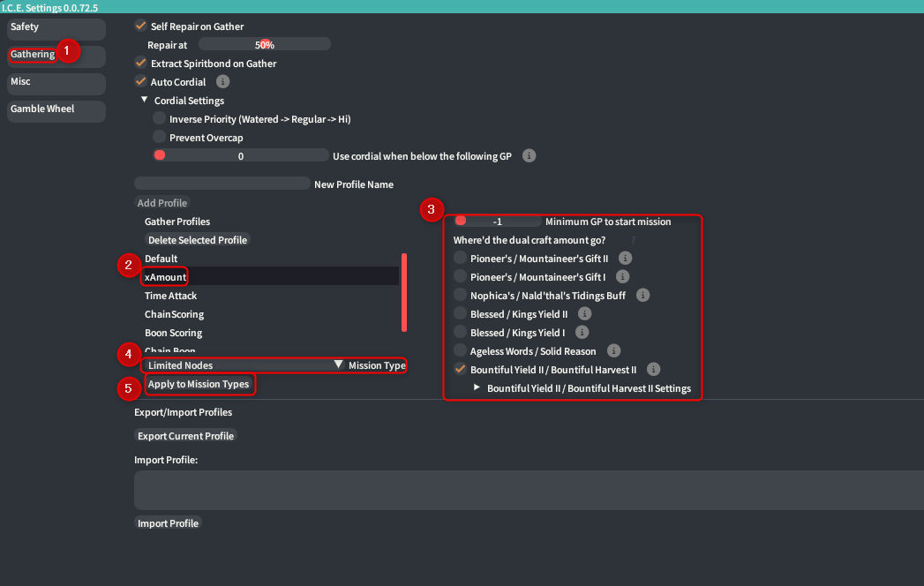Enable Prevent Overcap option
The image size is (924, 586).
(160, 138)
